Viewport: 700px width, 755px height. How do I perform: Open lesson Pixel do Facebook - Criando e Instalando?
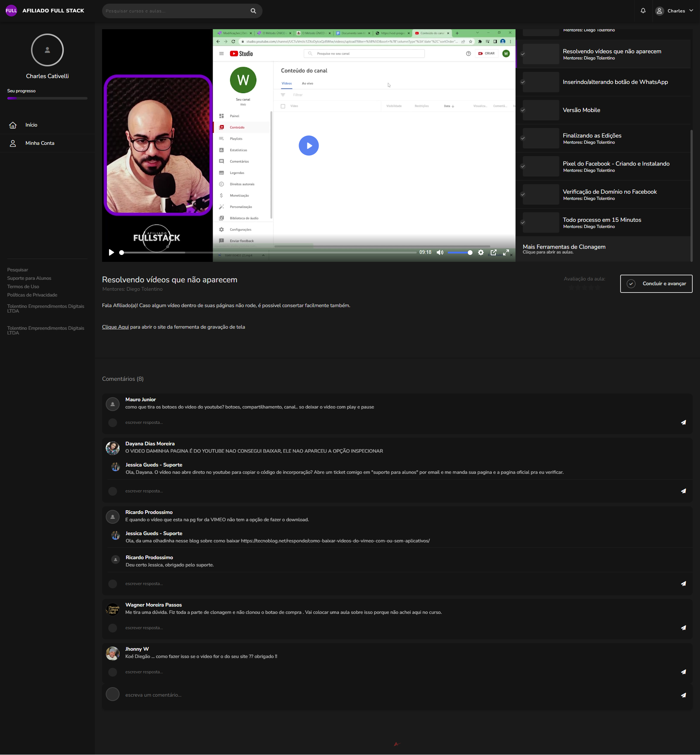pos(615,164)
